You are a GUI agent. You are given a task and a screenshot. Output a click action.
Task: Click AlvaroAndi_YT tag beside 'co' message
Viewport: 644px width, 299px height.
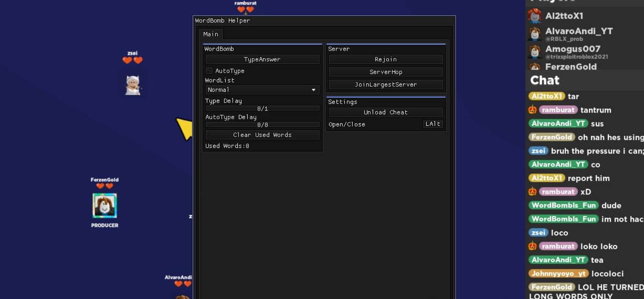[558, 164]
